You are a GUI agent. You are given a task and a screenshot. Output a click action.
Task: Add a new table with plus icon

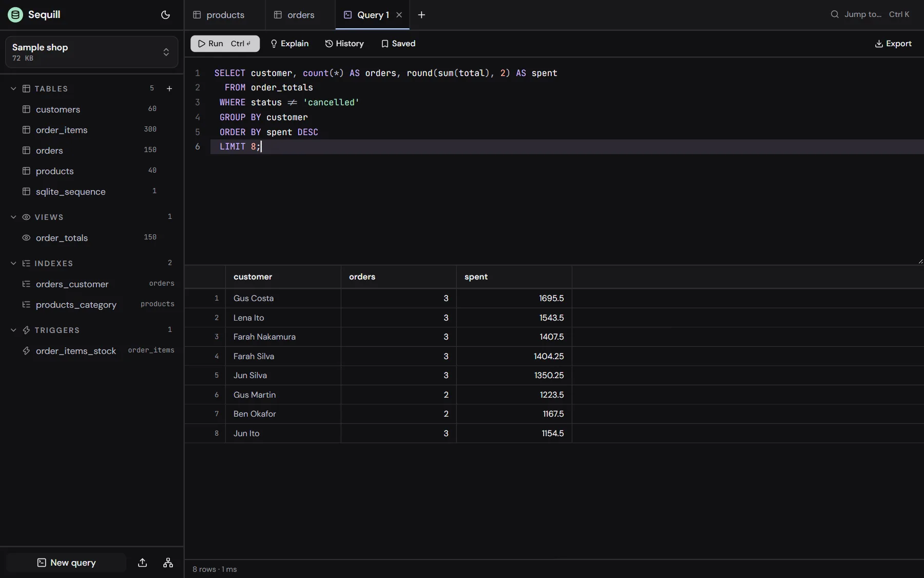click(169, 89)
